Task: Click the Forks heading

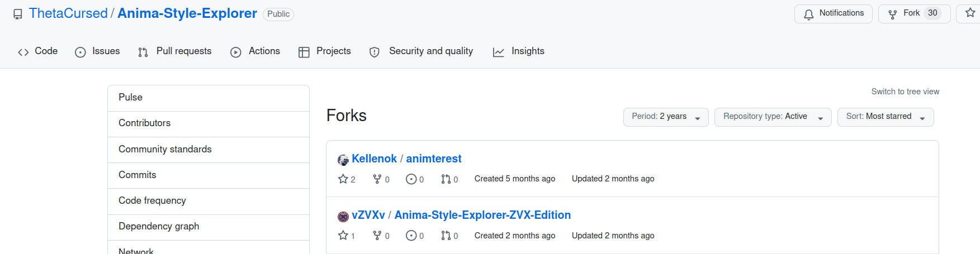Action: pos(347,116)
